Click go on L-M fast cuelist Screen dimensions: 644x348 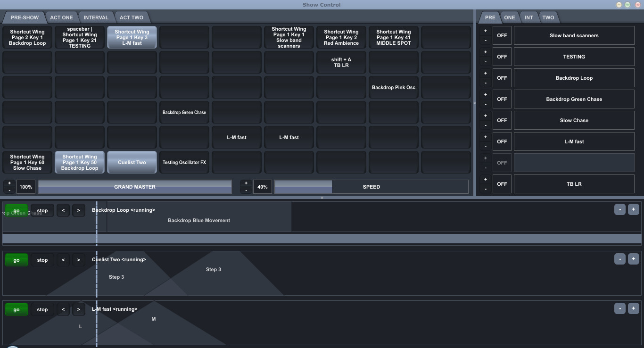[17, 309]
